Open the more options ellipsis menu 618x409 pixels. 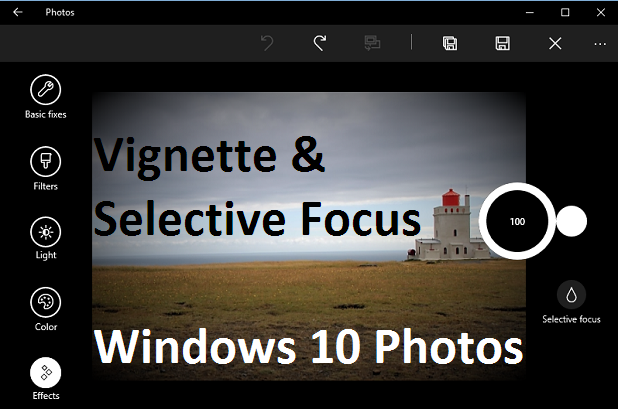tap(600, 43)
